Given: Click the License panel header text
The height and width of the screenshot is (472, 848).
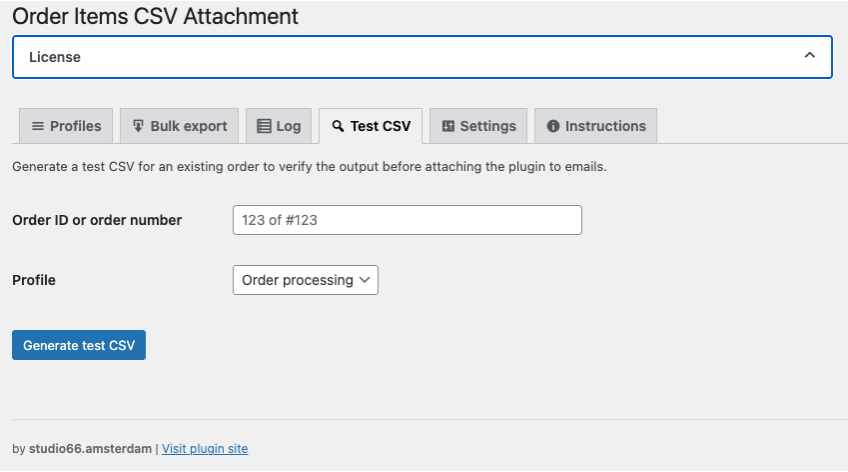Looking at the screenshot, I should tap(55, 57).
